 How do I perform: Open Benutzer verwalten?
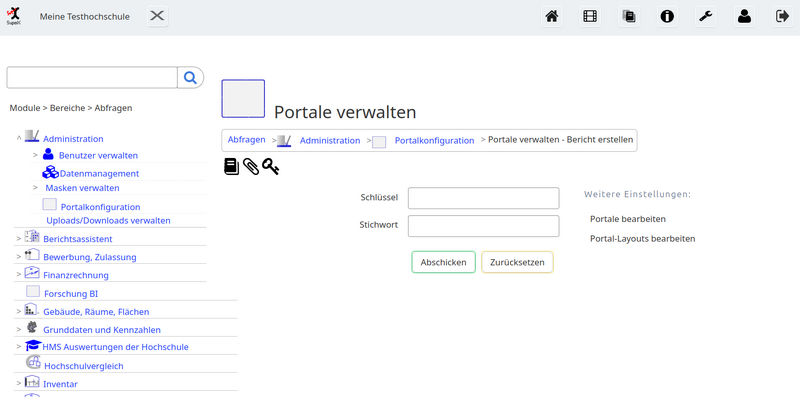(98, 155)
